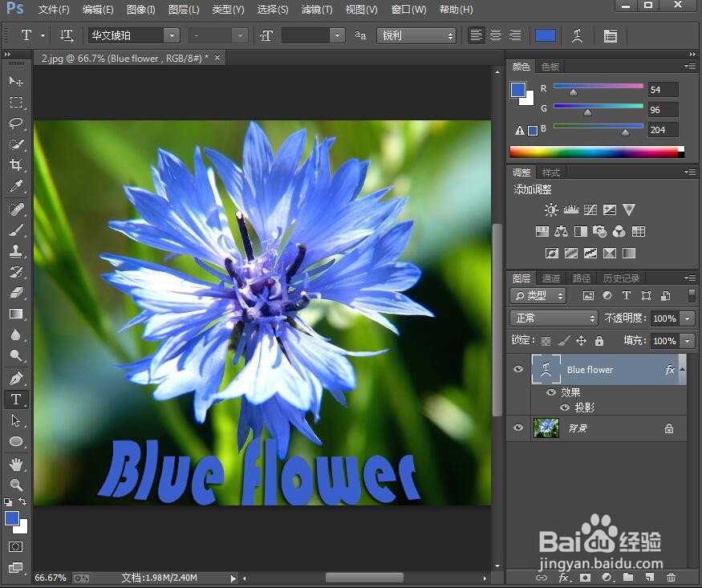
Task: Select the Horizontal Type tool in toolbox
Action: (x=16, y=399)
